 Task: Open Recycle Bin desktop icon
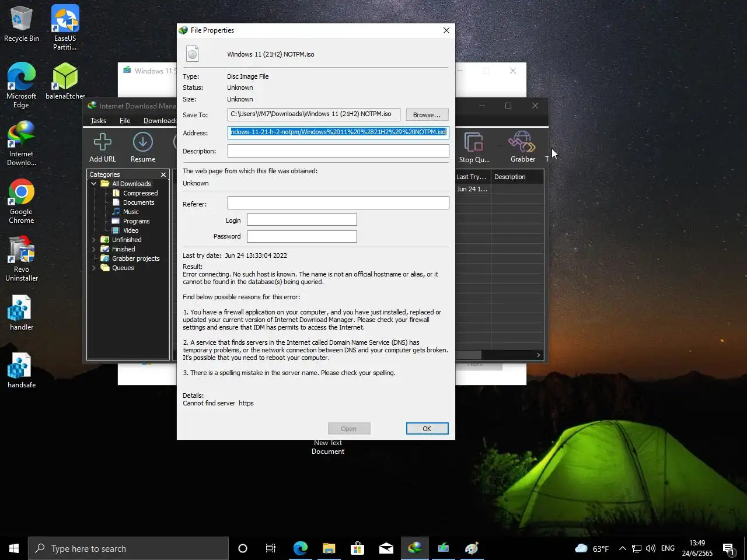coord(22,24)
